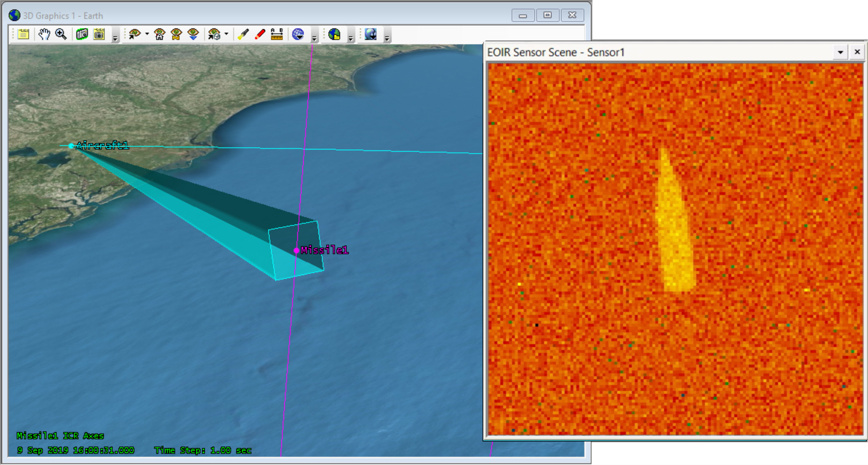Open the globe imagery manager icon
The width and height of the screenshot is (868, 465).
(335, 34)
